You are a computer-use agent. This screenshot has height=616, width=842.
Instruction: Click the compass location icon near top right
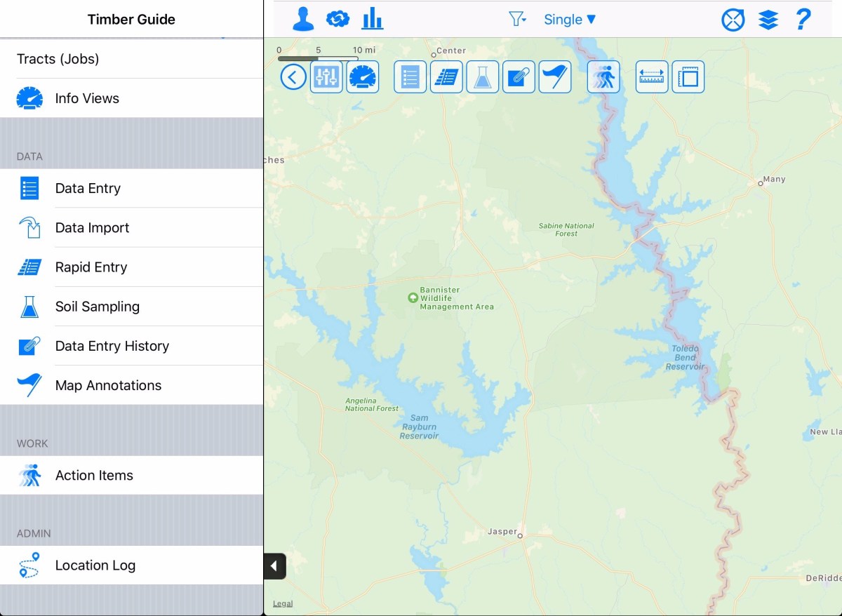[733, 19]
